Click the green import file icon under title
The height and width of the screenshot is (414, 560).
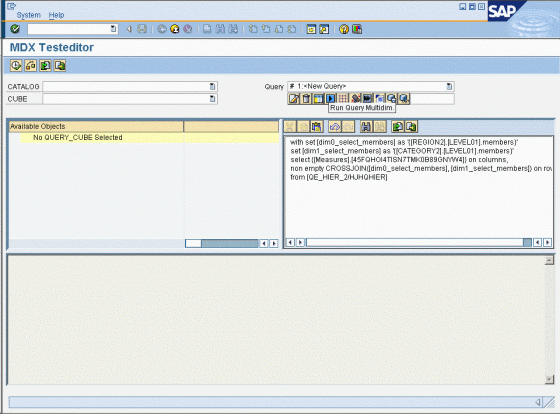pos(45,65)
